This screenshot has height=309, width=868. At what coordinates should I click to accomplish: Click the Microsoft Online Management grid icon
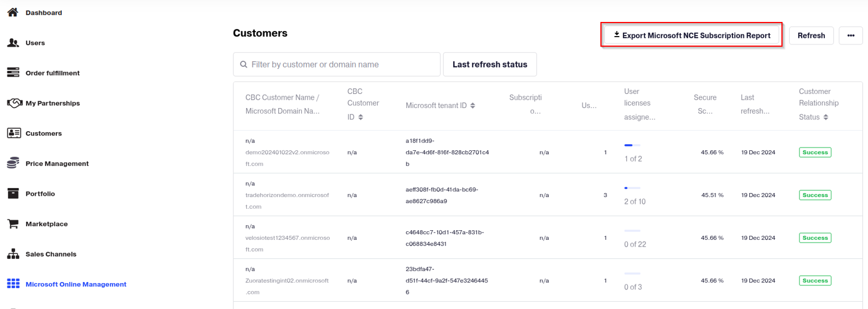click(13, 284)
